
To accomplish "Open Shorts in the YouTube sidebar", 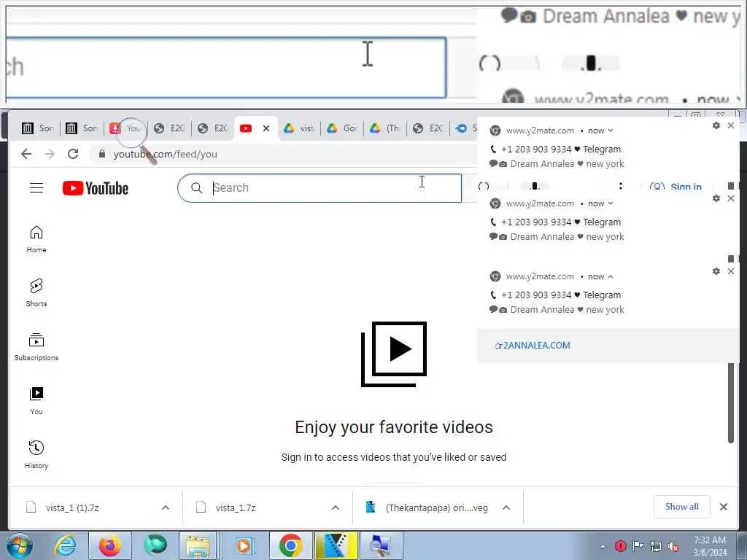I will pyautogui.click(x=36, y=293).
